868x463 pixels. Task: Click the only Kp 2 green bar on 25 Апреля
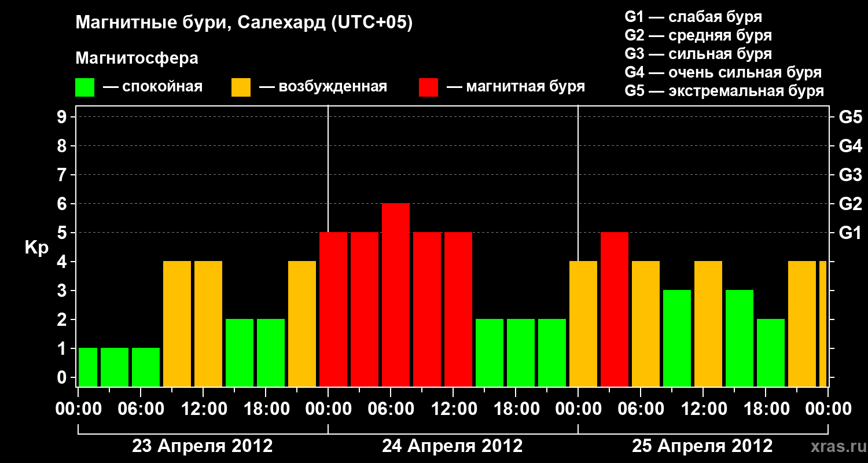tap(771, 353)
